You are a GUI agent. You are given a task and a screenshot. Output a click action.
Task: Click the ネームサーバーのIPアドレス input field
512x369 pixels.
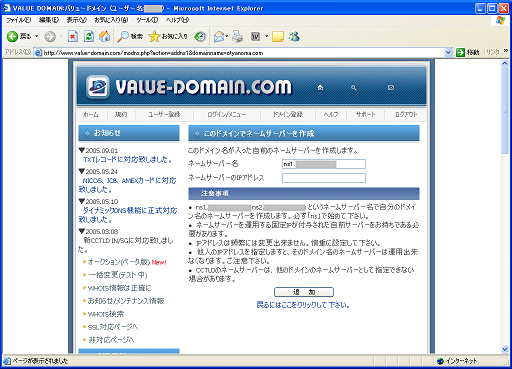[x=324, y=178]
